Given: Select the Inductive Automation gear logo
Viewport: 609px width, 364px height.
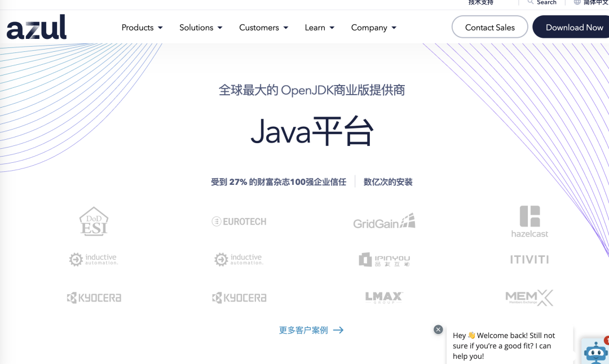Looking at the screenshot, I should click(x=94, y=259).
